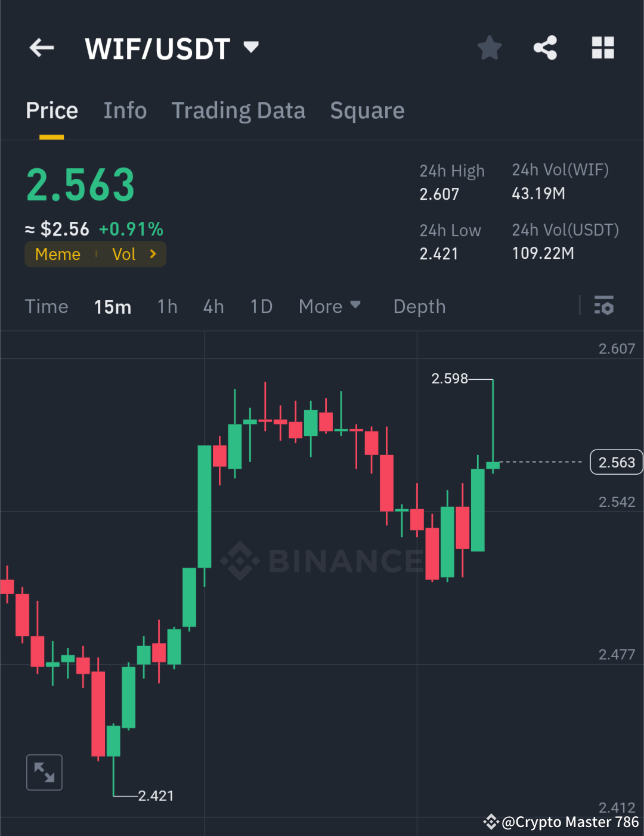Open the WIF/USDT pair selector dropdown
Image resolution: width=644 pixels, height=836 pixels.
250,48
